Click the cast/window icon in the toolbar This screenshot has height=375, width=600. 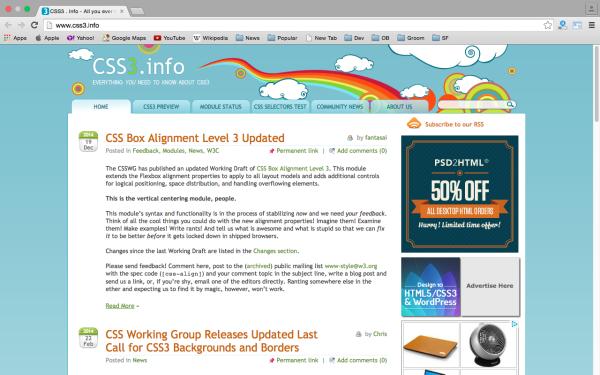tap(577, 25)
